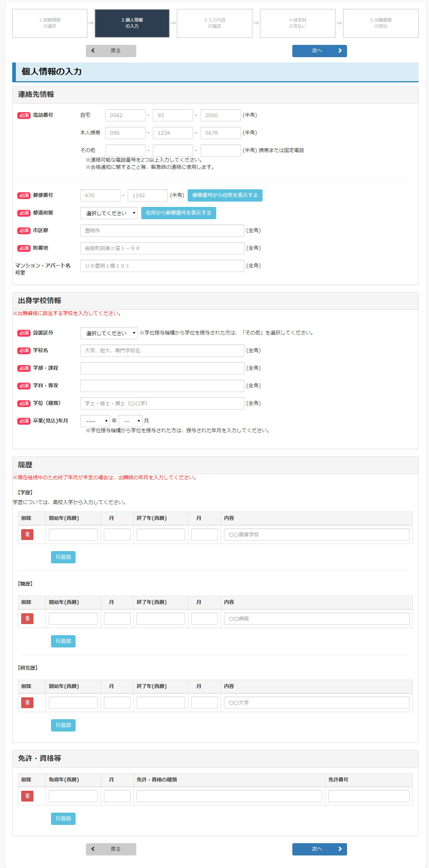429x868 pixels.
Task: Open the 設置区分 dropdown
Action: (109, 333)
